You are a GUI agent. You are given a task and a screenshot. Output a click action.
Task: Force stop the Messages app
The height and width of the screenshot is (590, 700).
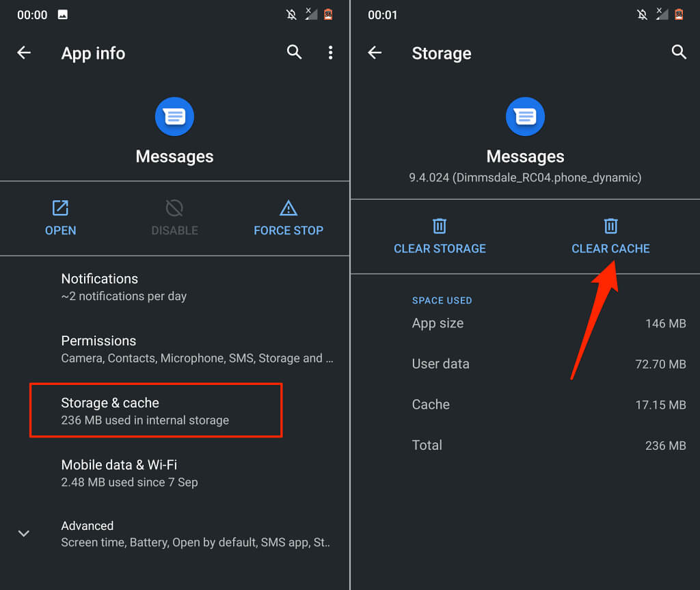point(288,218)
